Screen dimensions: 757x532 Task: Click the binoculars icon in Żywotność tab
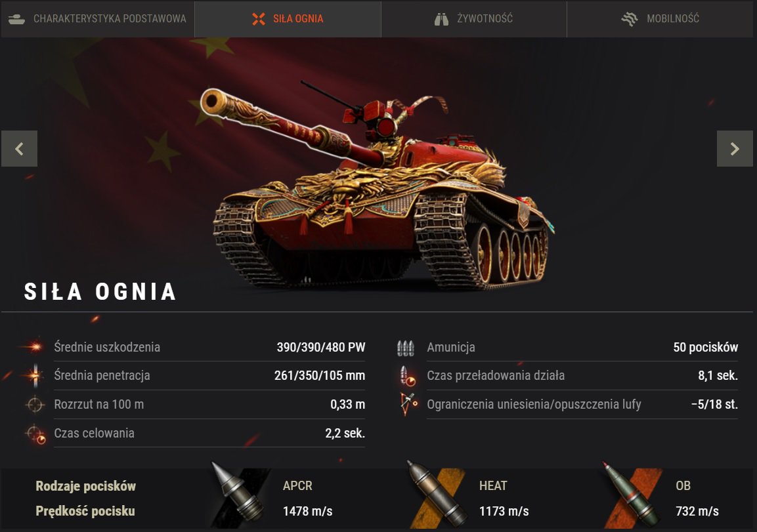[x=441, y=19]
